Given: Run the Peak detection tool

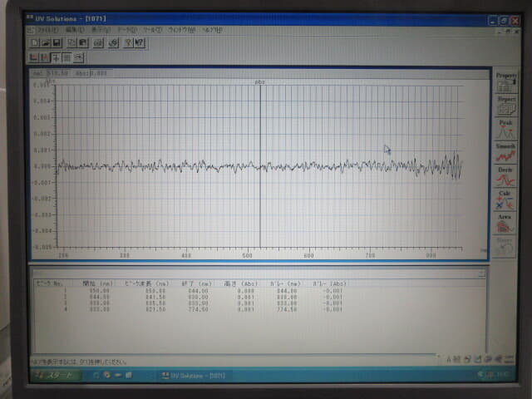Looking at the screenshot, I should [x=506, y=130].
